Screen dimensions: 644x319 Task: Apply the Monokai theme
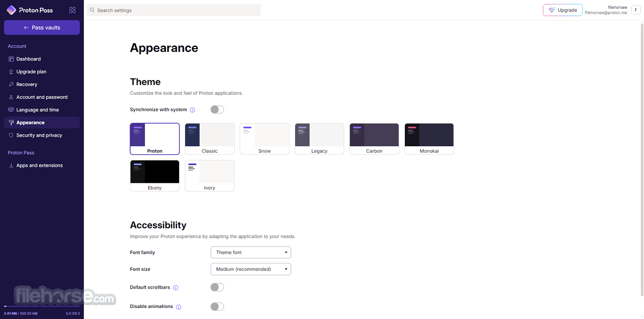[429, 139]
